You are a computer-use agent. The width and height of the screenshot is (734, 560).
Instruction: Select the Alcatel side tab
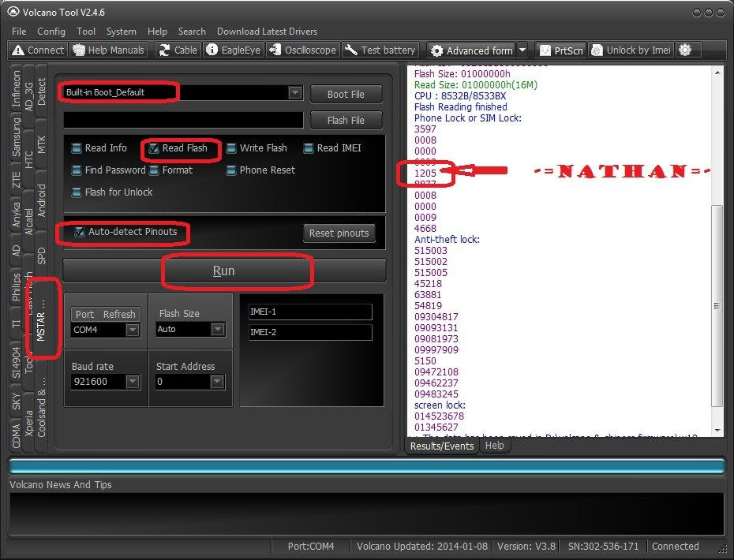[x=29, y=222]
